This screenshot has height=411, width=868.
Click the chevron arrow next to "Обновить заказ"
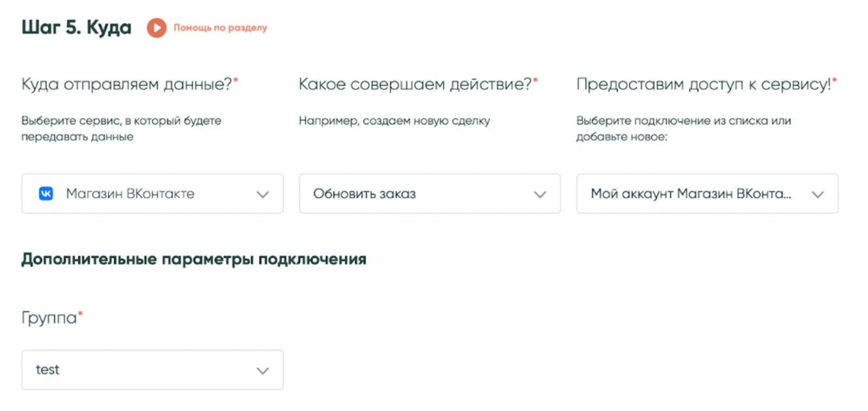pyautogui.click(x=540, y=194)
